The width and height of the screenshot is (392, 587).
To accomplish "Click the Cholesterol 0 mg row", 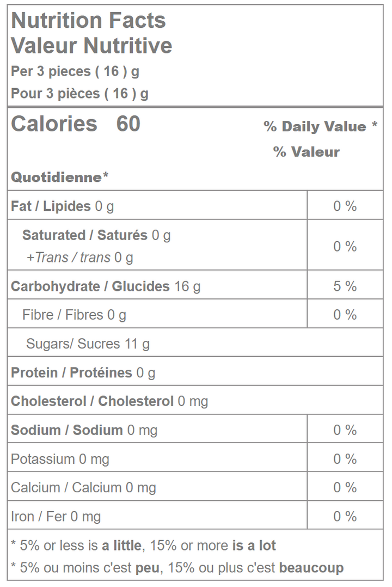I will (109, 401).
